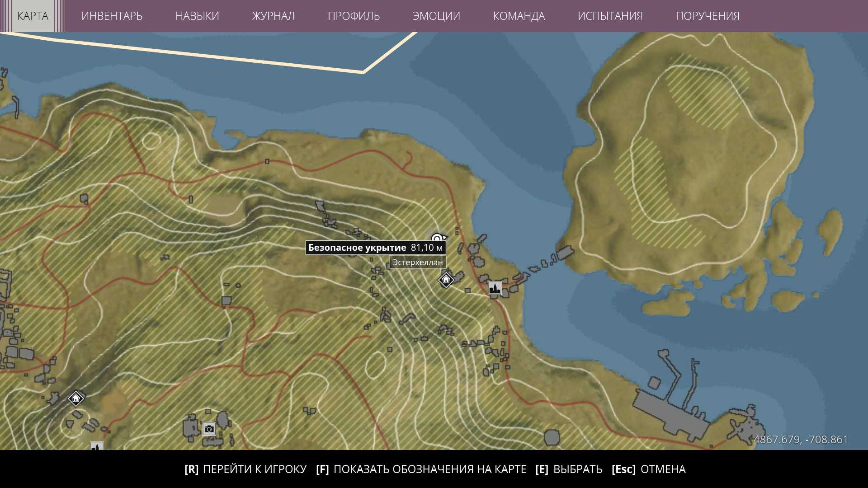Screen dimensions: 868x488
Task: Open the Инвентарь tab
Action: (x=112, y=16)
